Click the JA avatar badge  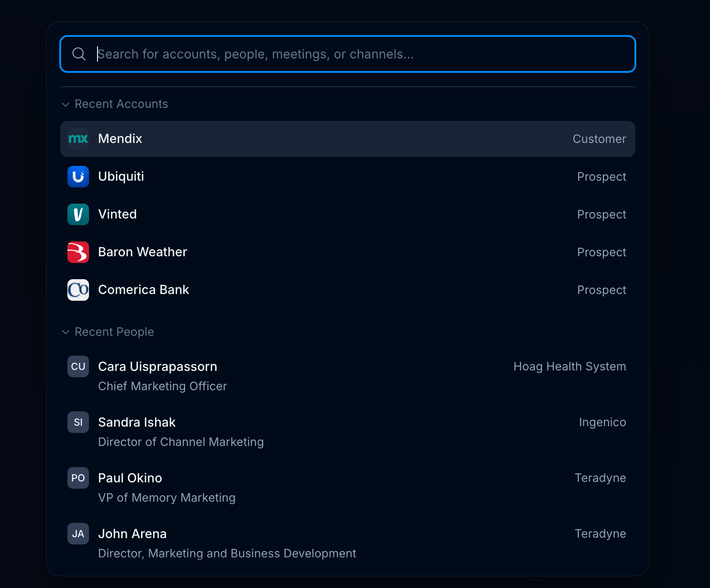pos(78,534)
